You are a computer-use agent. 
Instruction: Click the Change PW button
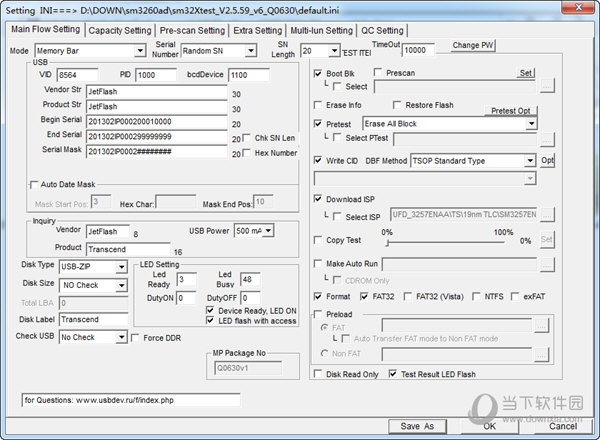pos(473,46)
